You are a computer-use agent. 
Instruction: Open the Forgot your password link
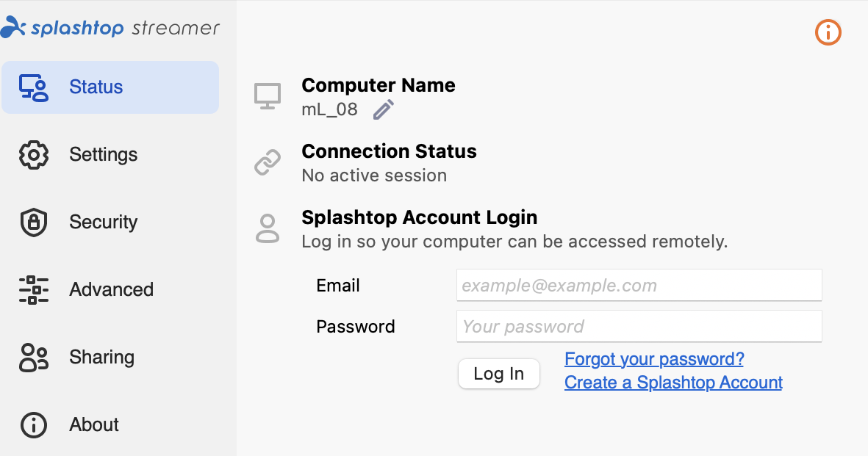[x=654, y=359]
